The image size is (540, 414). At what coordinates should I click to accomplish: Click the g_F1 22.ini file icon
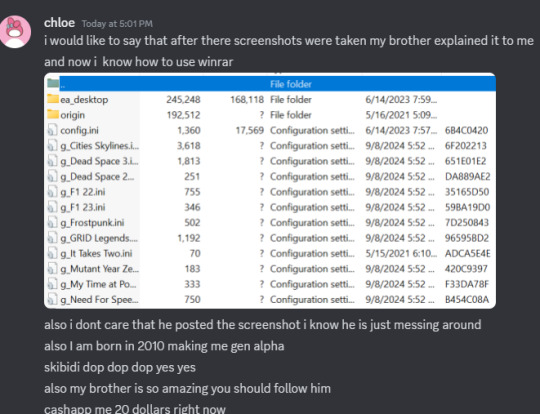pyautogui.click(x=52, y=192)
